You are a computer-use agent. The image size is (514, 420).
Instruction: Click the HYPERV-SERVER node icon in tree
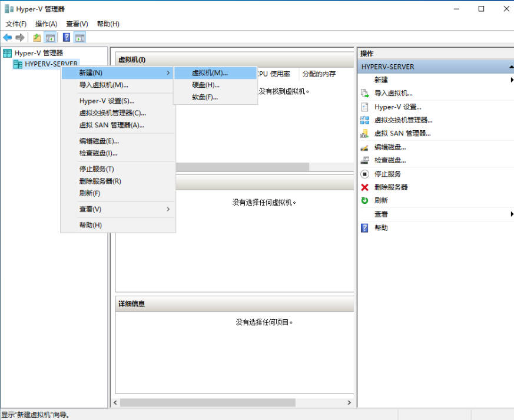18,64
